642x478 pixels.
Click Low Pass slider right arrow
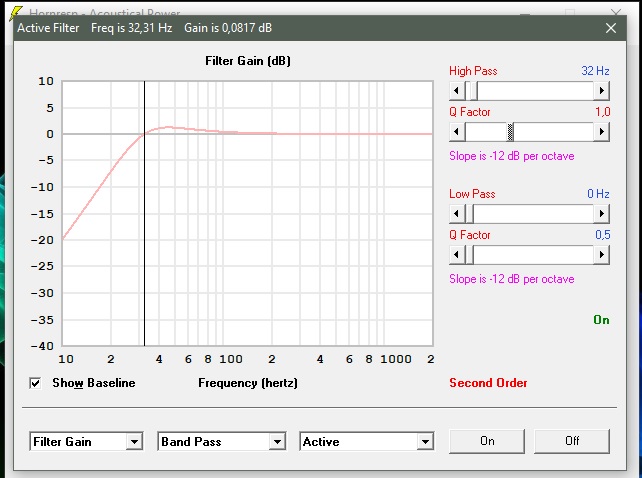tap(601, 214)
